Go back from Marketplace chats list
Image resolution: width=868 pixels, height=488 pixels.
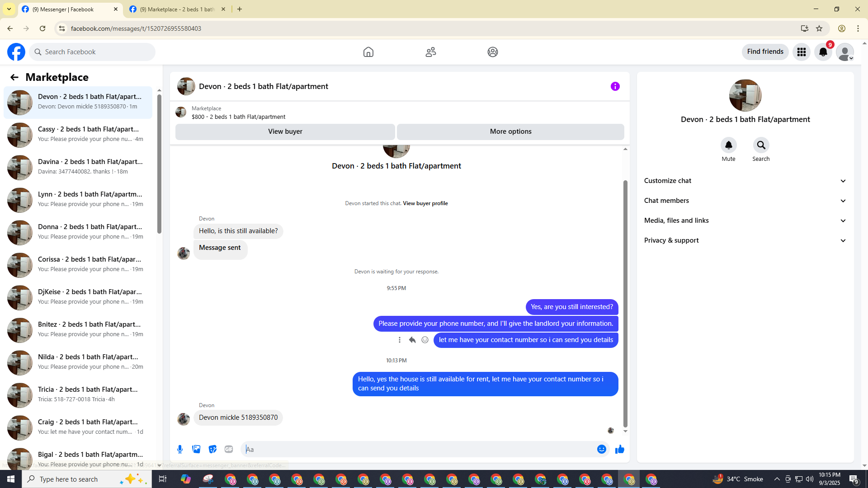[14, 77]
